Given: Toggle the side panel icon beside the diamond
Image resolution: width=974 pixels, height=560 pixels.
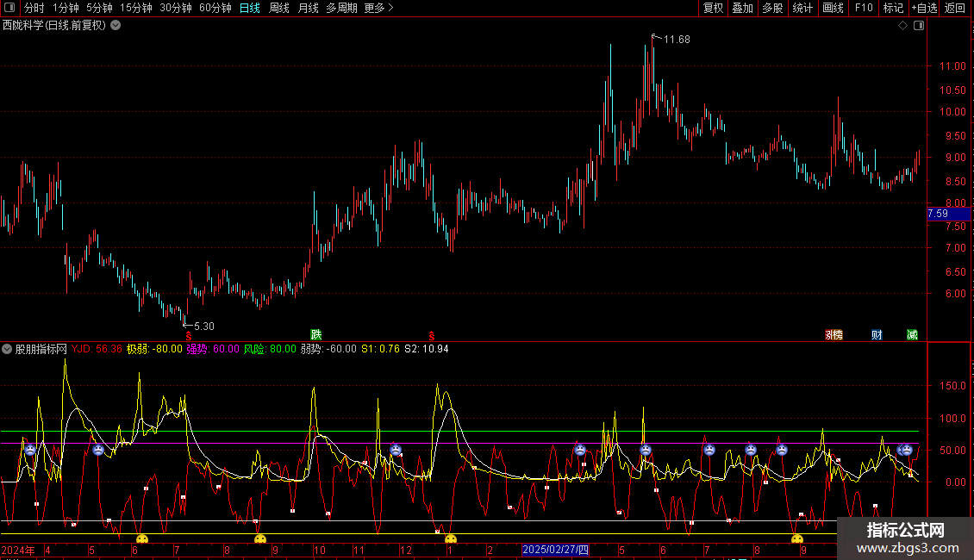Looking at the screenshot, I should tap(918, 25).
